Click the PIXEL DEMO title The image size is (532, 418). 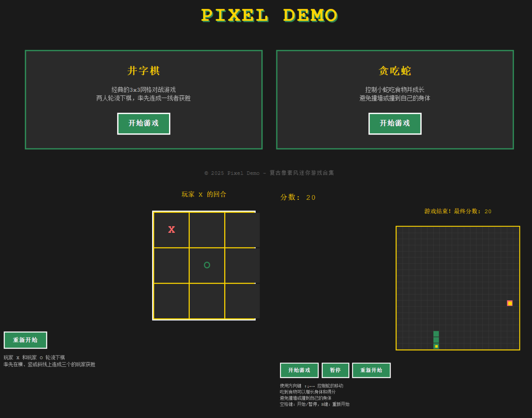(x=269, y=15)
